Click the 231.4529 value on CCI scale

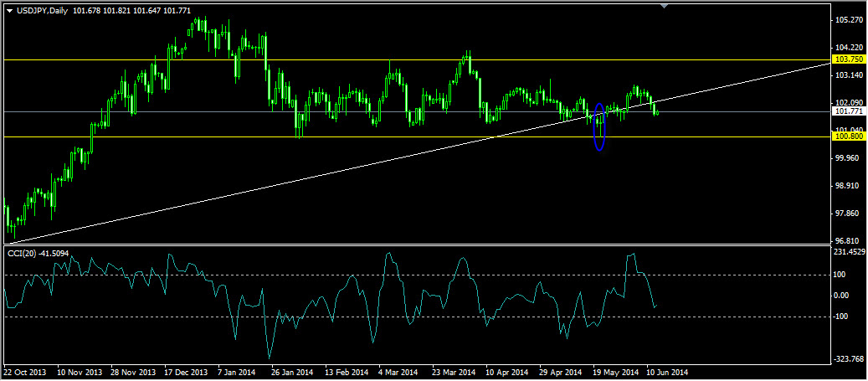[x=849, y=252]
